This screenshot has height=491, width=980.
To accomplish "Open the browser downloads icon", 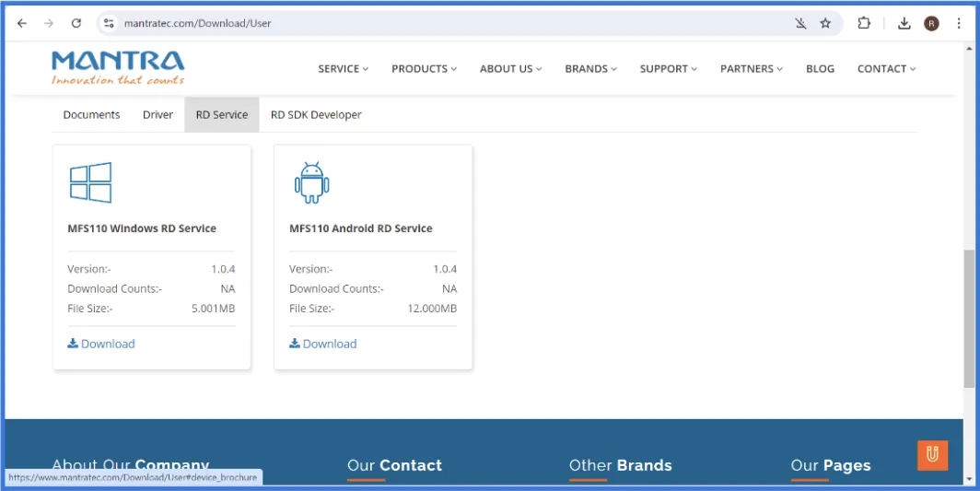I will coord(904,24).
